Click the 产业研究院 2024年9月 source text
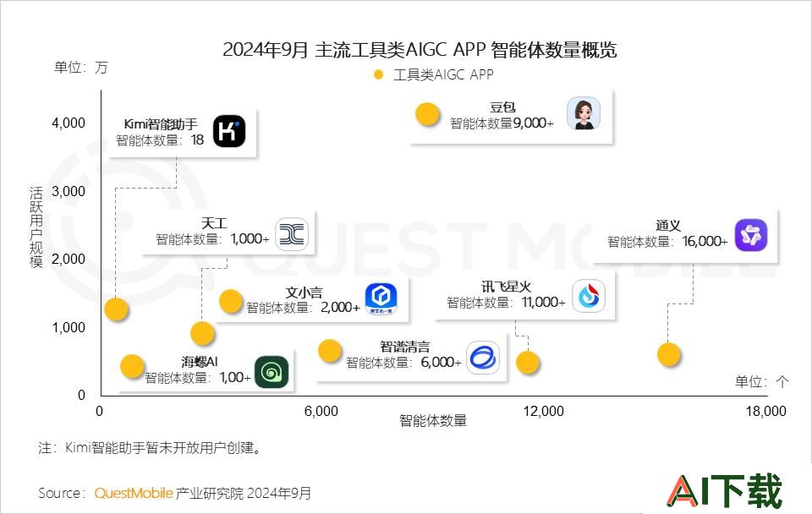 pos(244,493)
